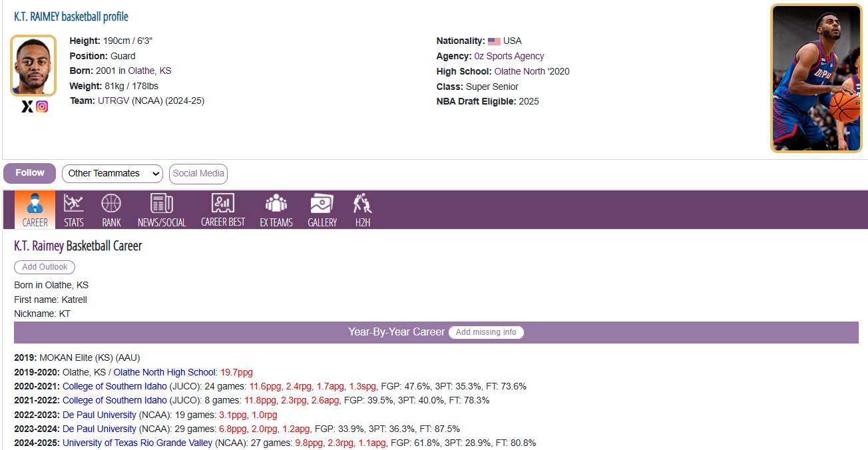The height and width of the screenshot is (450, 868).
Task: Open De Paul University 2023-2024 link
Action: pos(99,429)
